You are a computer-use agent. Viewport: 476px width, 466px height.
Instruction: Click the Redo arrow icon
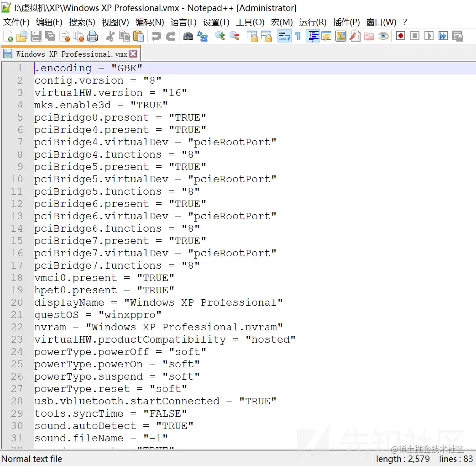pyautogui.click(x=170, y=36)
